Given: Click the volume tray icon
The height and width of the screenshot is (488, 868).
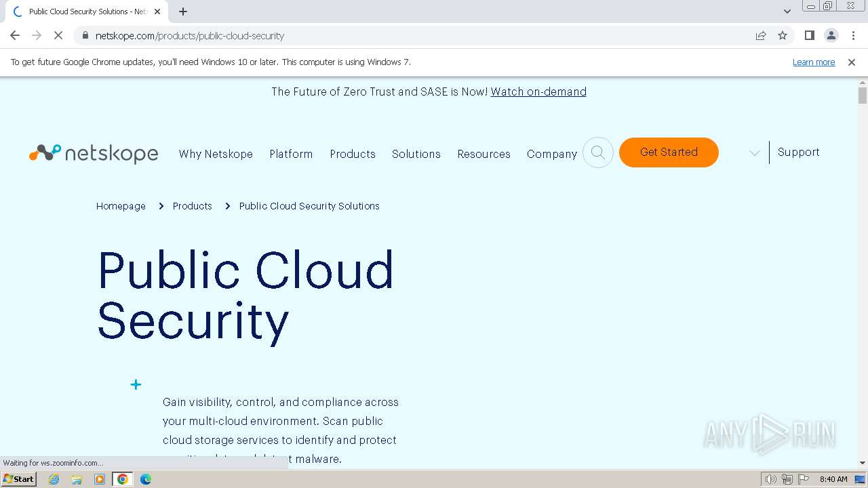Looking at the screenshot, I should (x=770, y=479).
